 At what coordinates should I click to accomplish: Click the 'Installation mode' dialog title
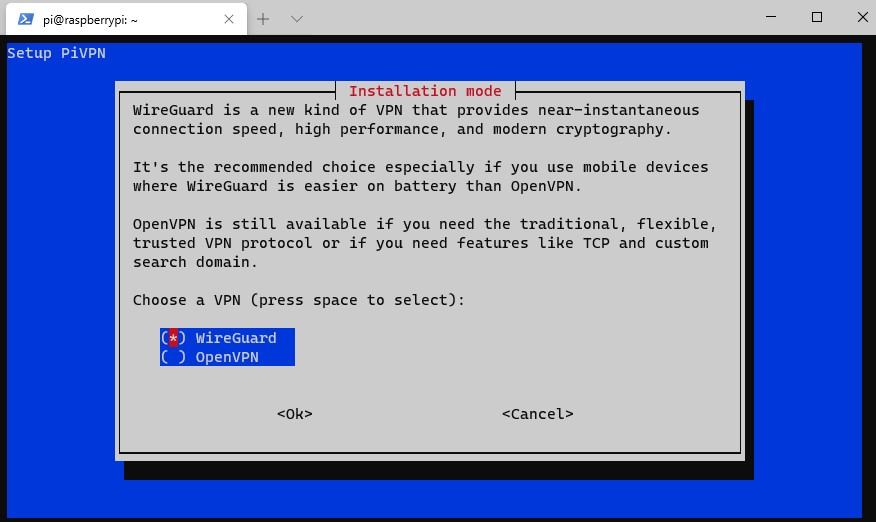pyautogui.click(x=425, y=91)
